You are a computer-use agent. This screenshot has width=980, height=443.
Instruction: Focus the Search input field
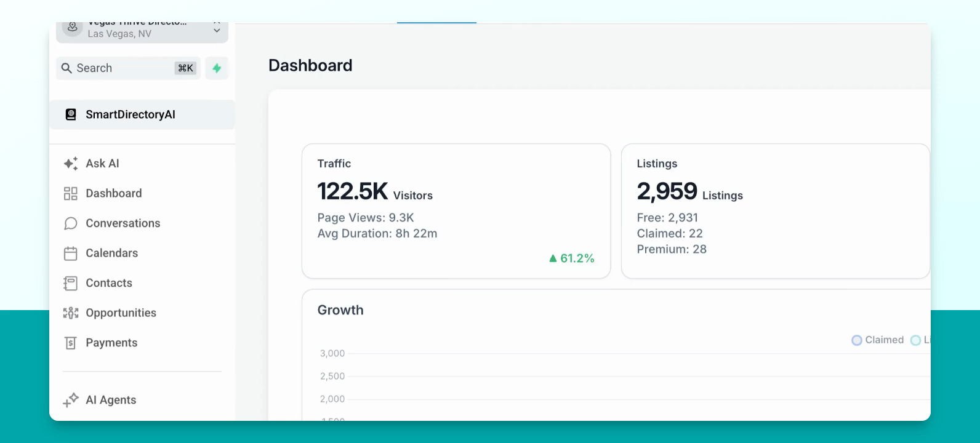point(128,68)
